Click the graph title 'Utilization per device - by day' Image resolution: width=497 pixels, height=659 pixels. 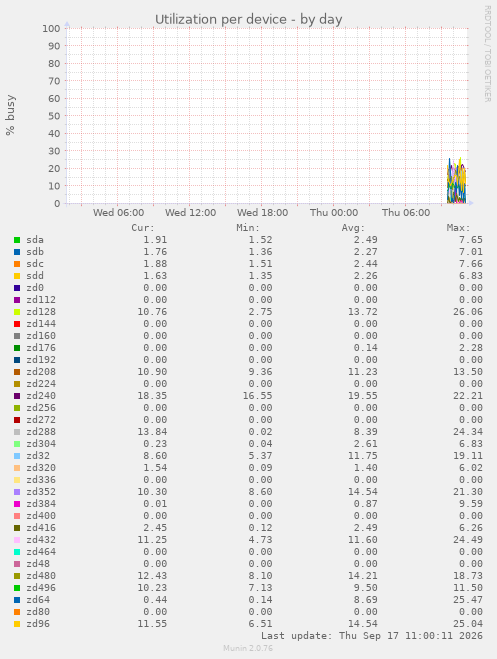[x=249, y=19]
